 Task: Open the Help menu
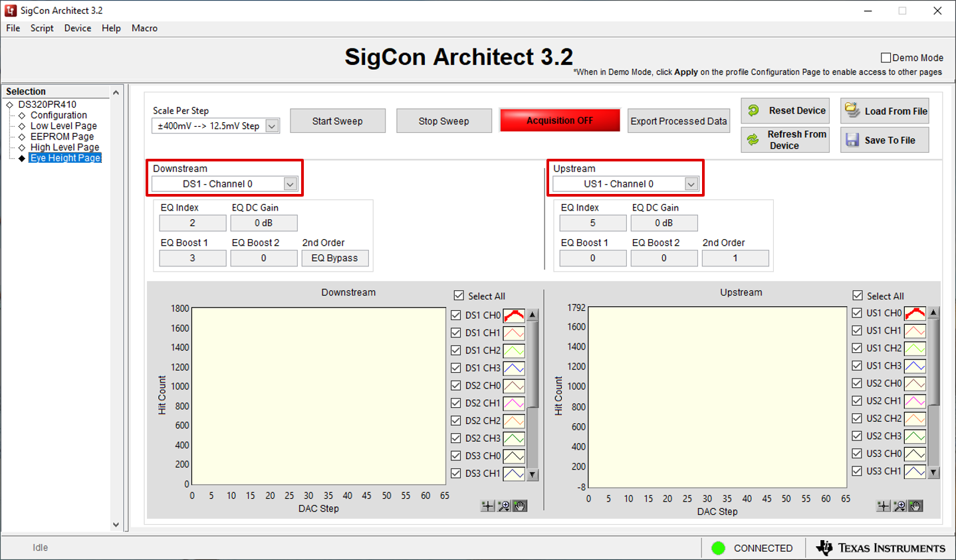tap(111, 29)
